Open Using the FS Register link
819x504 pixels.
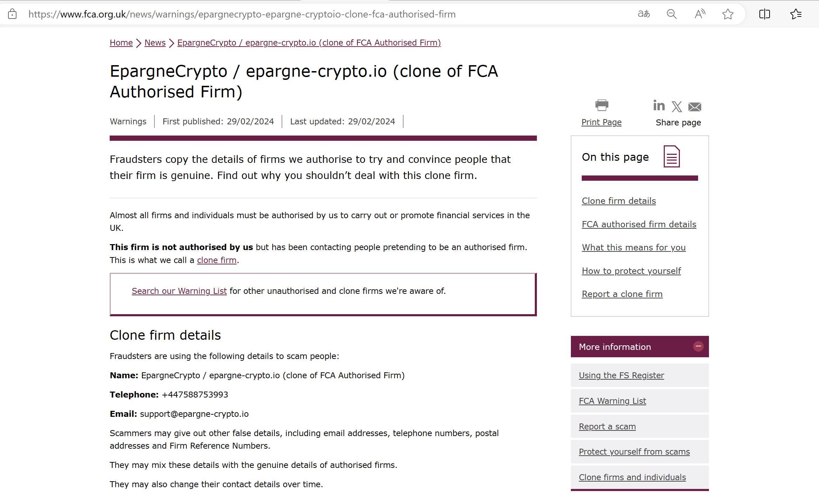(621, 375)
